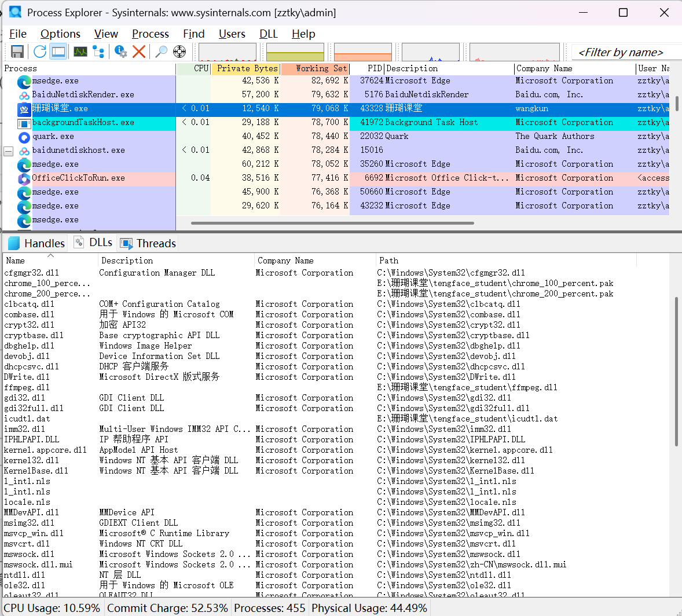The height and width of the screenshot is (616, 682).
Task: Click the backgroundTaskHost.exe process icon
Action: coord(24,123)
